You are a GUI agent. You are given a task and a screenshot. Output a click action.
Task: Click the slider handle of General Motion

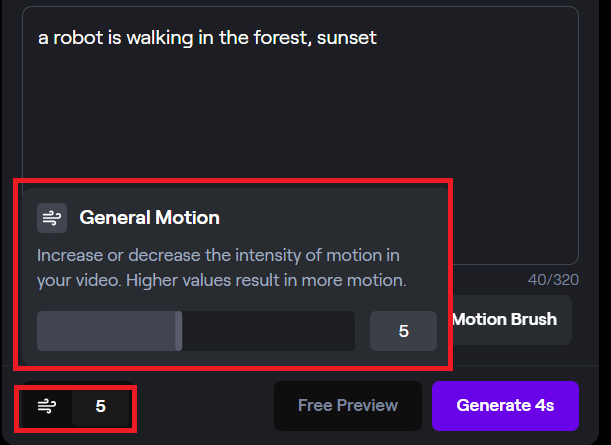click(x=178, y=331)
